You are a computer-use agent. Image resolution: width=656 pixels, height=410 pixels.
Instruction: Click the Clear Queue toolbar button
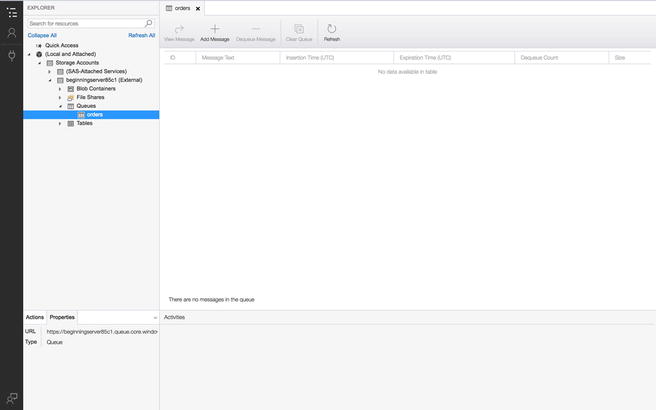299,33
